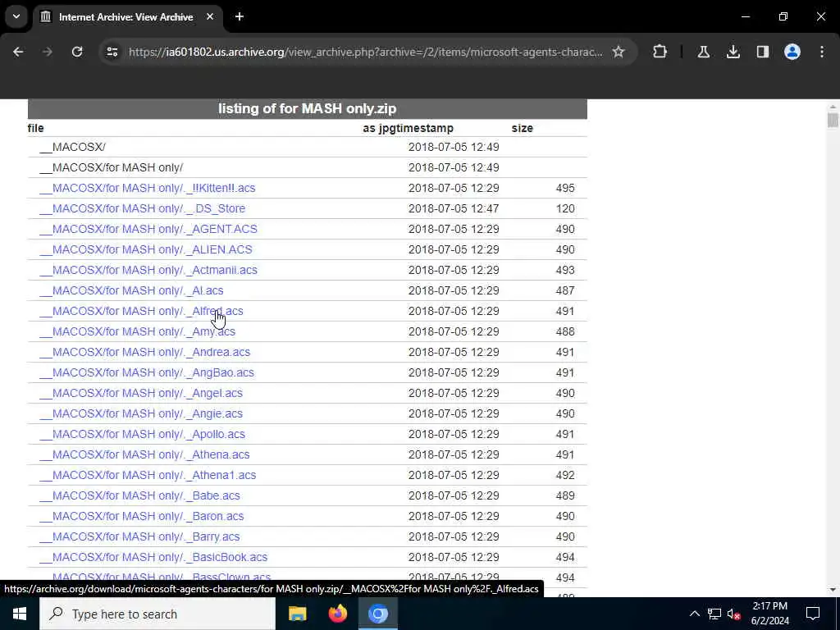Open the _!!Kitten!!.acs file link
840x630 pixels.
(x=148, y=188)
